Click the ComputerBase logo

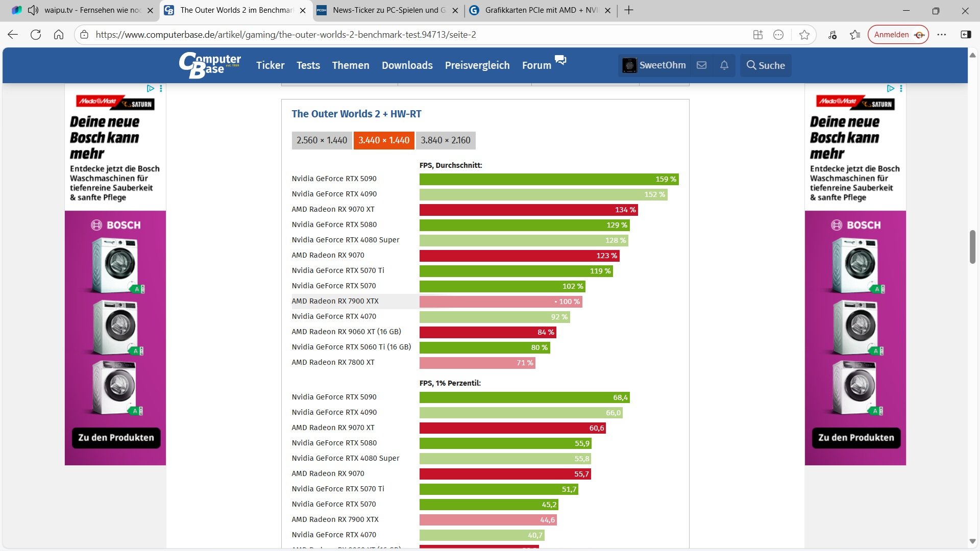pyautogui.click(x=210, y=65)
